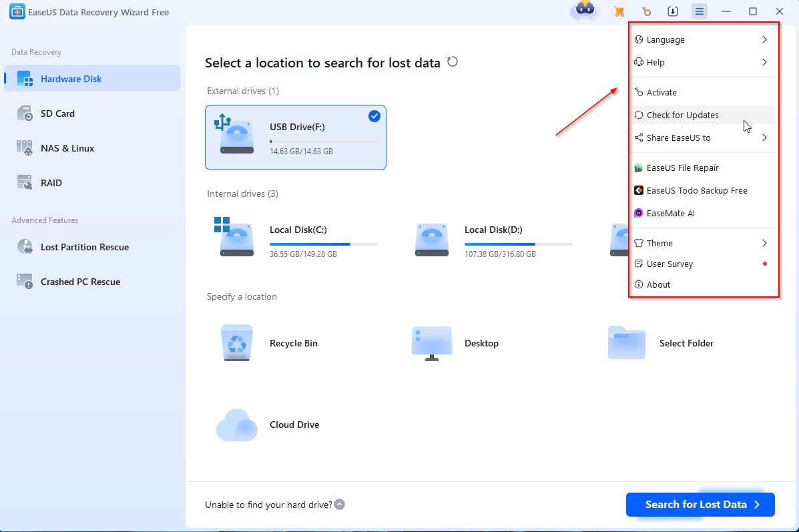
Task: Click the 'Unable to find your hard drive?' text
Action: point(268,505)
